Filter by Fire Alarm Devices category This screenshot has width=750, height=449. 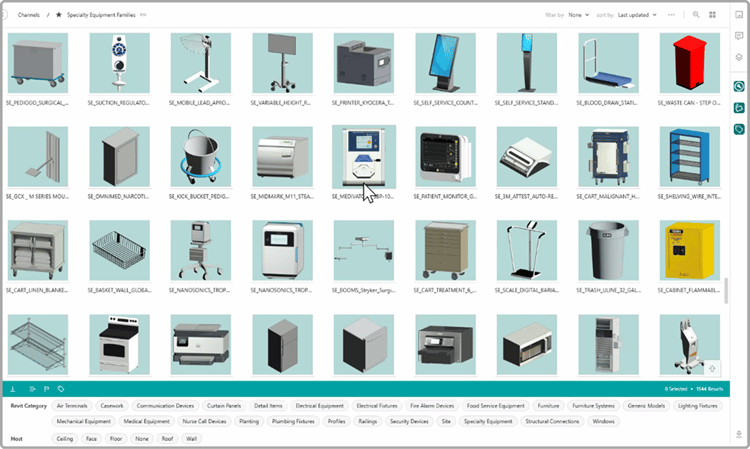(432, 406)
